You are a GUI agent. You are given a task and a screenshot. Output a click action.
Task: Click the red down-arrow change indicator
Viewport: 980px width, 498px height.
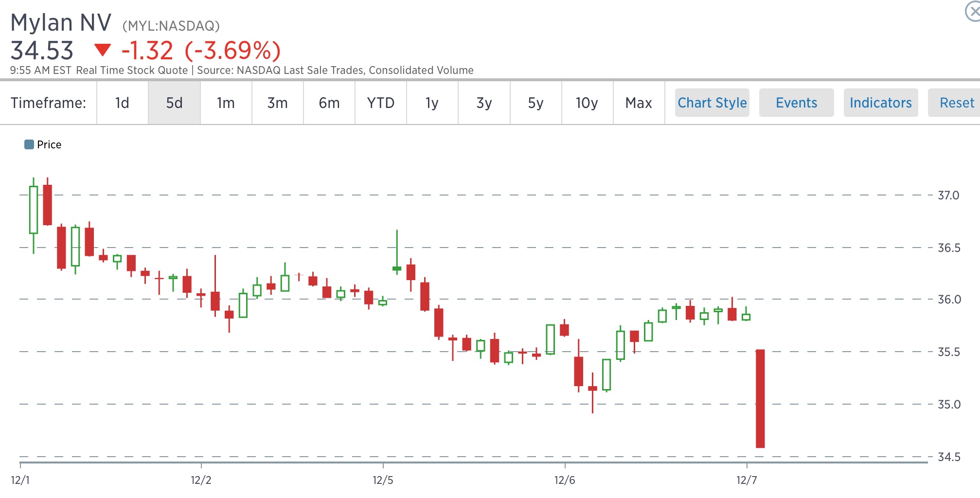[x=102, y=50]
